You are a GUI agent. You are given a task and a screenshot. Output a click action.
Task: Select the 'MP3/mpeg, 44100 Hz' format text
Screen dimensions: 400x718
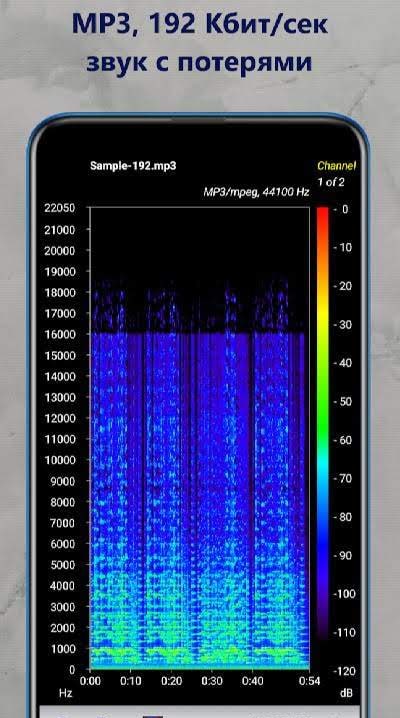coord(256,193)
